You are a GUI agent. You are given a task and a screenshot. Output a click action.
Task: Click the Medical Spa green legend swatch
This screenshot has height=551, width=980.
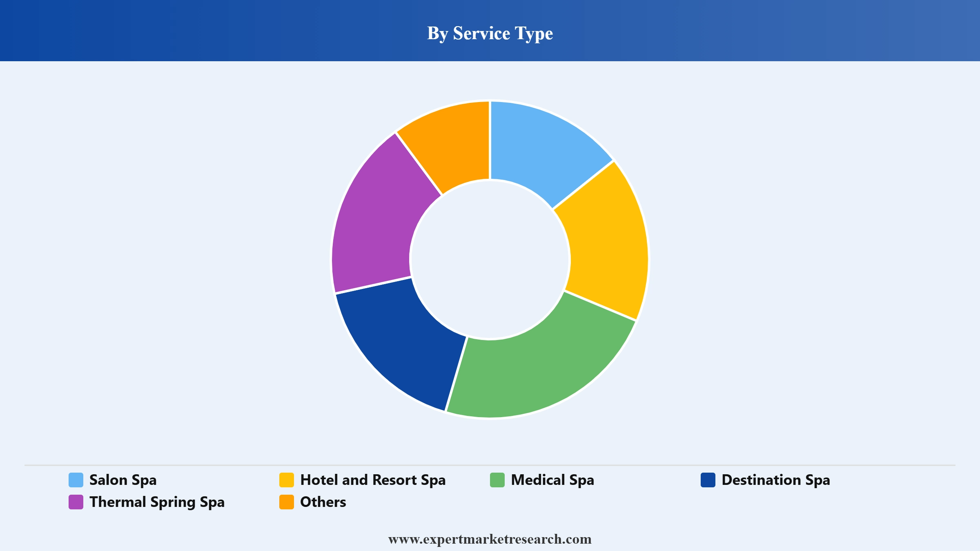pyautogui.click(x=497, y=480)
